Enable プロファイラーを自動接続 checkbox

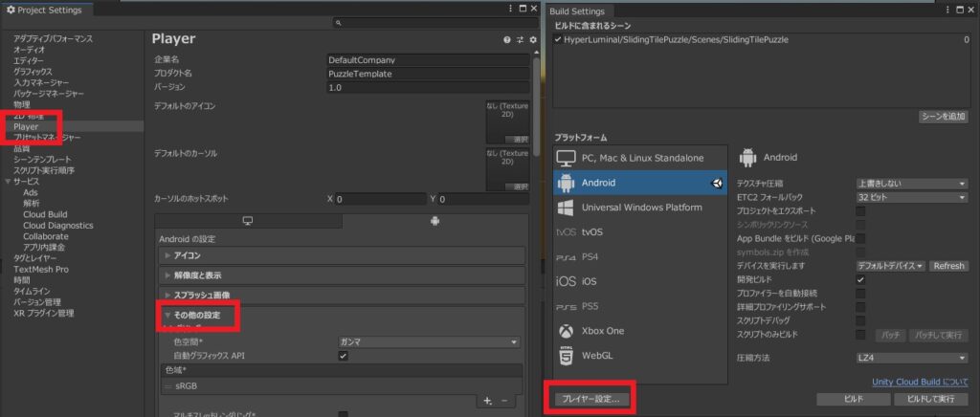click(860, 294)
